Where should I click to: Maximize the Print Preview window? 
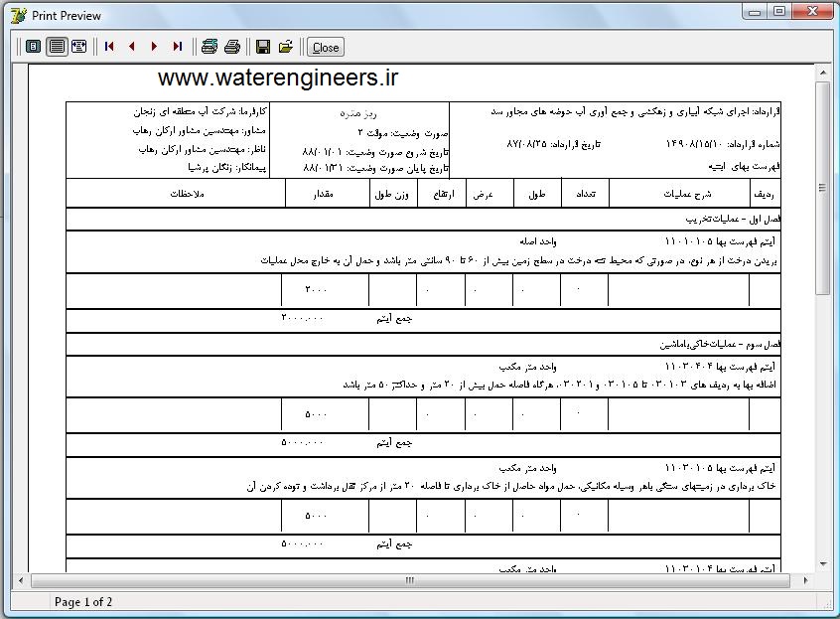pyautogui.click(x=780, y=11)
